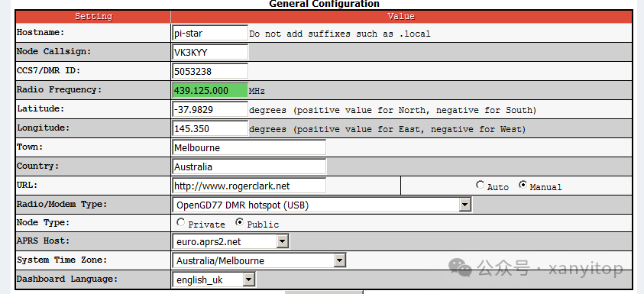Click the Country field containing Australia
Image resolution: width=644 pixels, height=294 pixels.
tap(249, 166)
